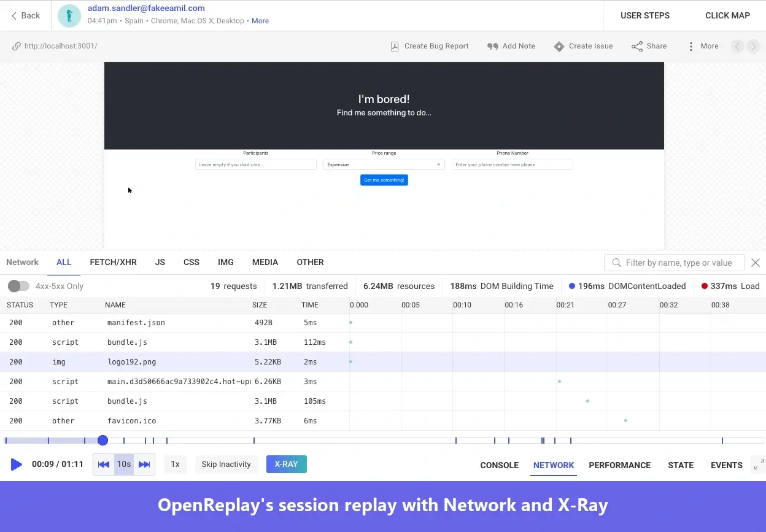Viewport: 766px width, 532px height.
Task: Select the ALL network filter tab
Action: (x=64, y=262)
